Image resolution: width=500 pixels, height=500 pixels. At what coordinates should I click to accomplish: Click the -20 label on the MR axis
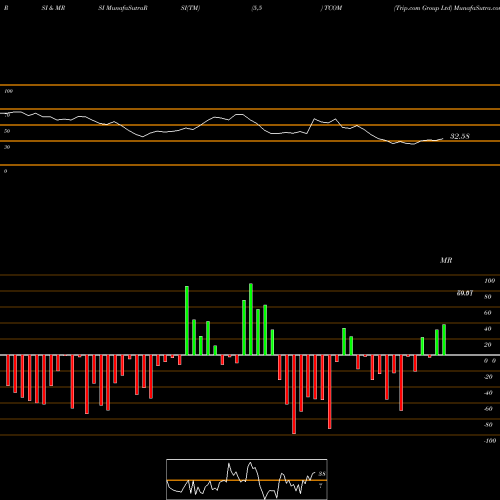point(488,377)
